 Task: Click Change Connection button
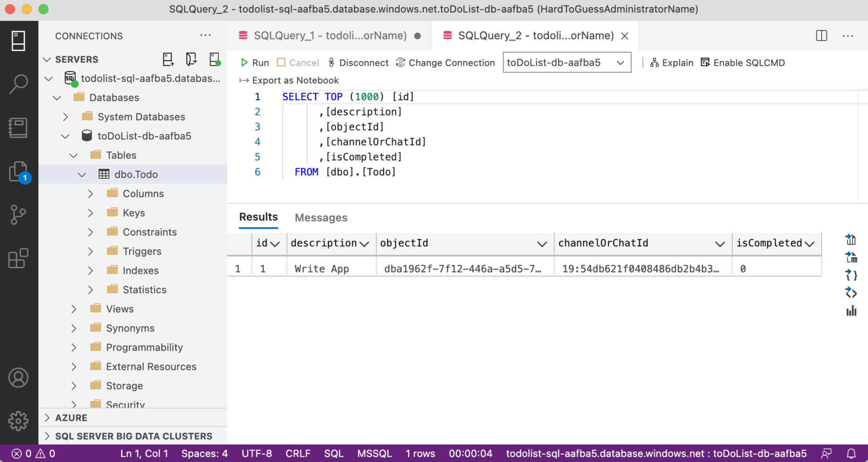(445, 63)
